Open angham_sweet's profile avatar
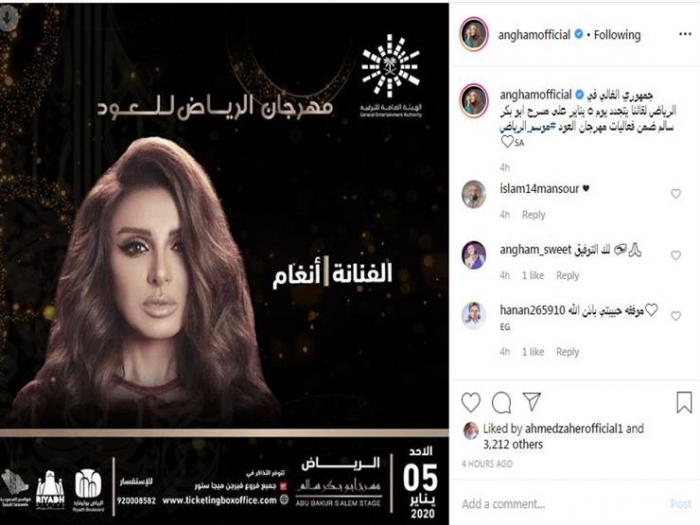700x525 pixels. coord(474,255)
